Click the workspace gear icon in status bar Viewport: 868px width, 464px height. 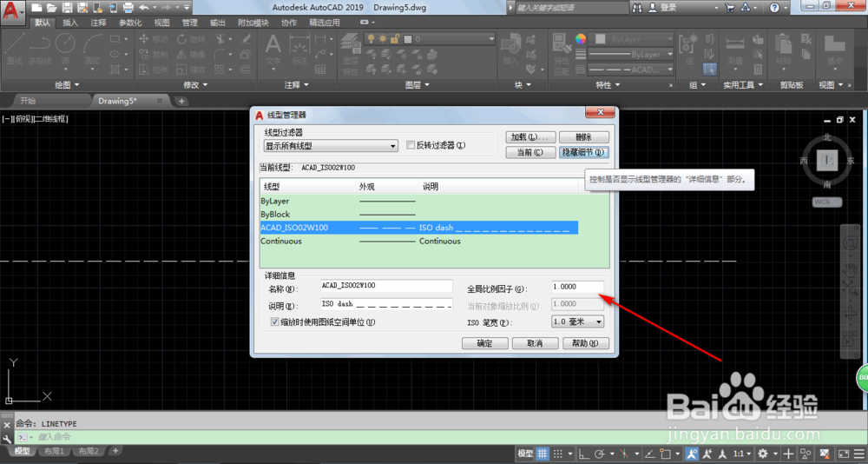pyautogui.click(x=763, y=454)
